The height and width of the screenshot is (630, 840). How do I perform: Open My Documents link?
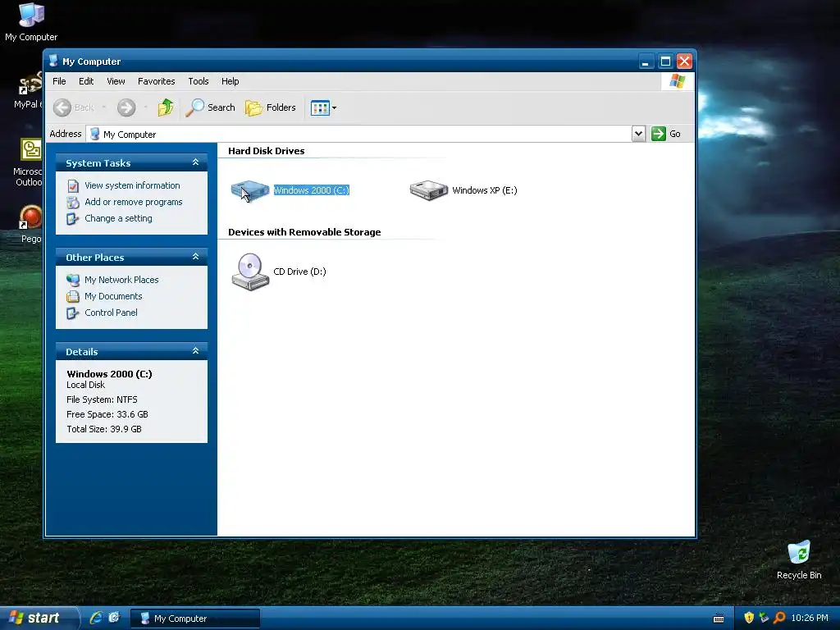[x=113, y=296]
